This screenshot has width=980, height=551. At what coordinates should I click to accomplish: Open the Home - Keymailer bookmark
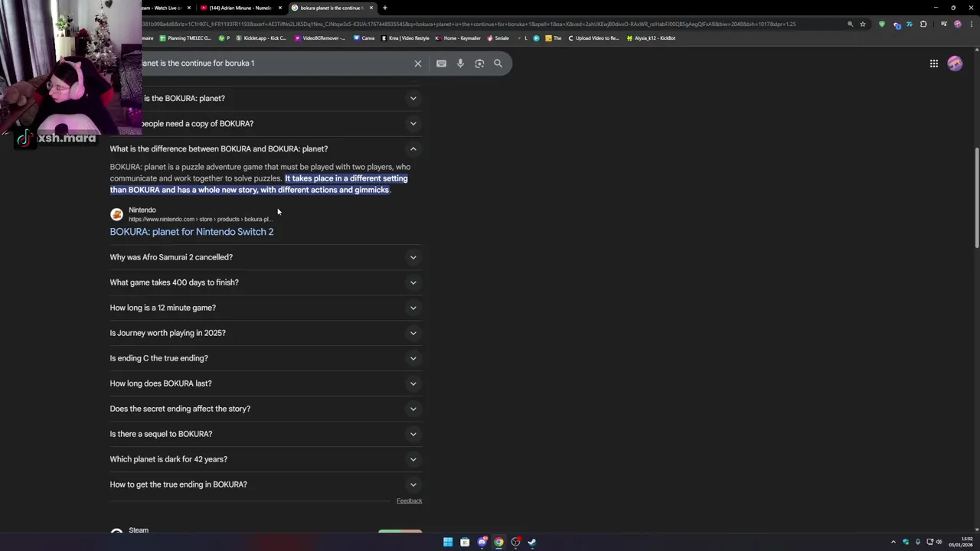coord(458,38)
